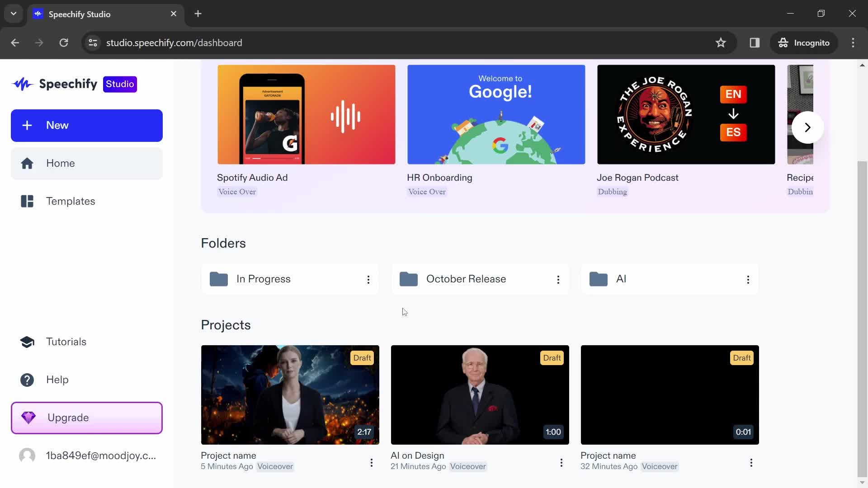Open a new browser tab
The image size is (868, 488).
coord(198,14)
